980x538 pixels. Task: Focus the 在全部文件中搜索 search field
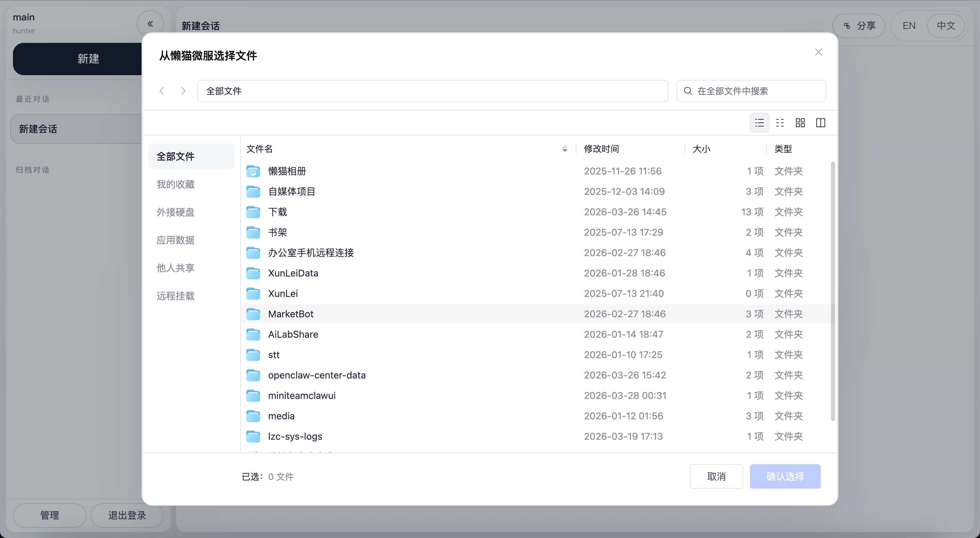point(751,91)
